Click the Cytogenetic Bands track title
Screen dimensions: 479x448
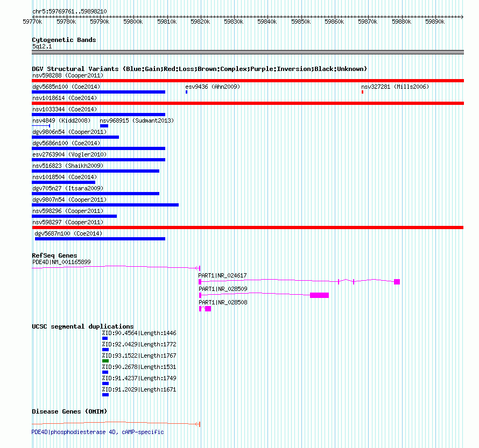[64, 40]
